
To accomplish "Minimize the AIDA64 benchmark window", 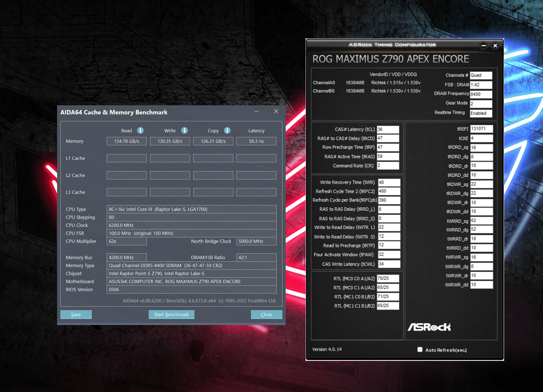I will tap(256, 111).
